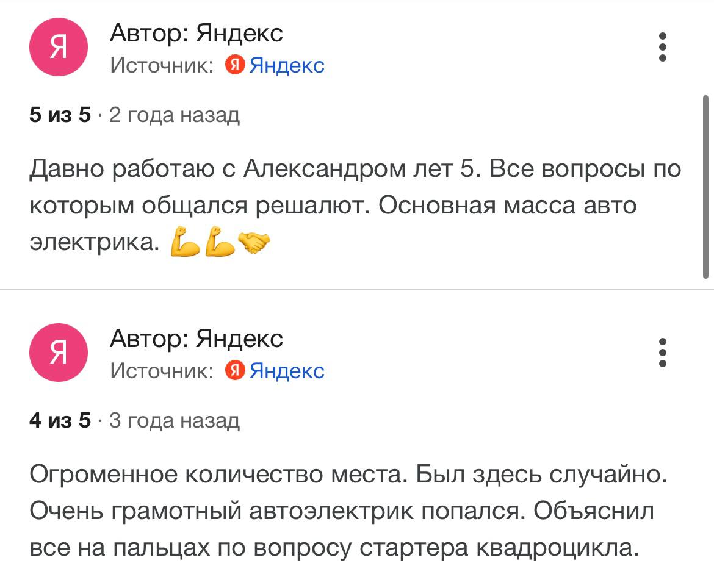This screenshot has width=714, height=588.
Task: Click the review text about the квадроцикл starter
Action: point(348,511)
